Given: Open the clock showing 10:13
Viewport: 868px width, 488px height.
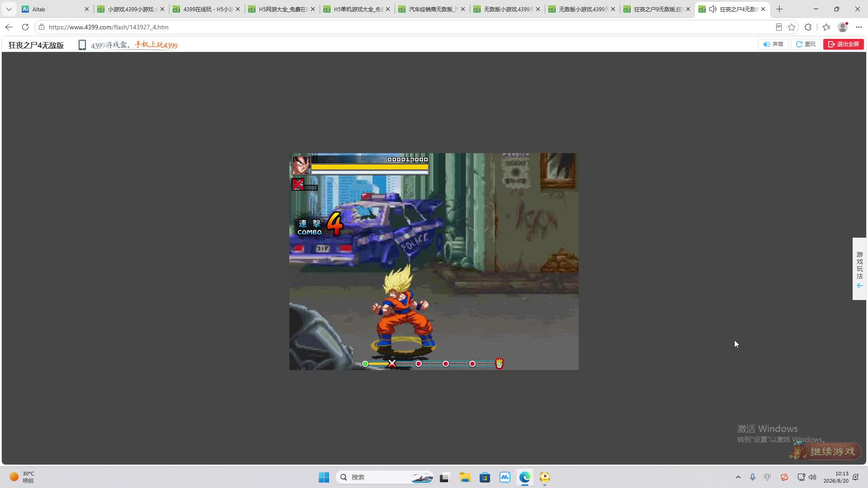Looking at the screenshot, I should click(x=836, y=477).
